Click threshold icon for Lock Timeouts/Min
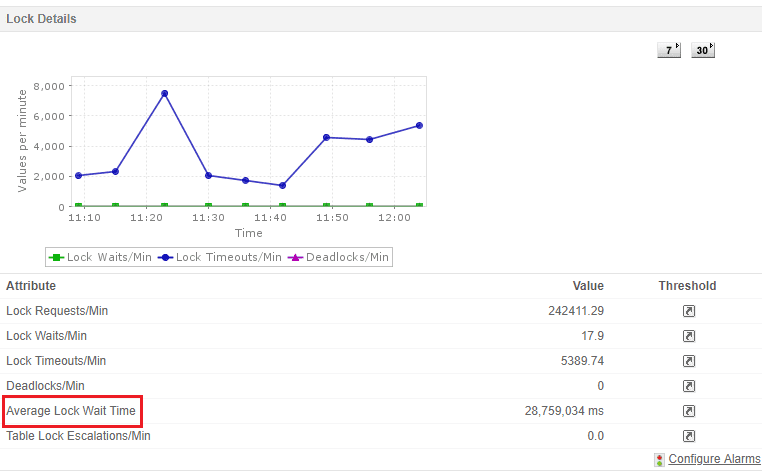 point(688,361)
